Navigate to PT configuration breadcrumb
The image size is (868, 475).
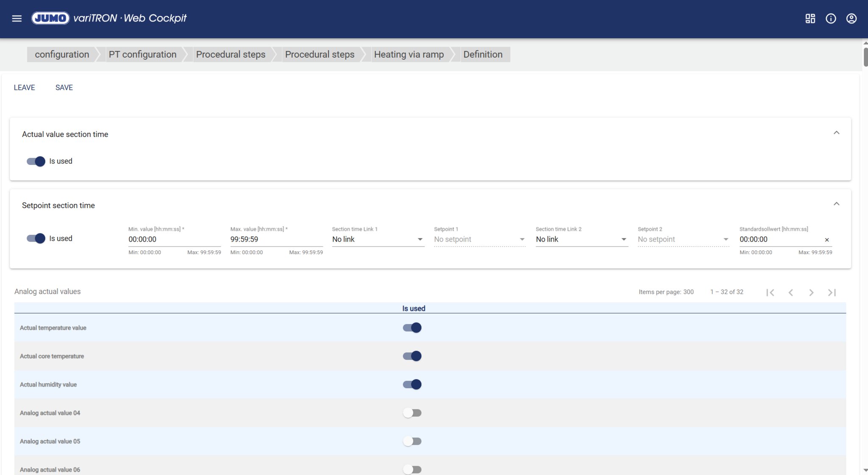(142, 54)
